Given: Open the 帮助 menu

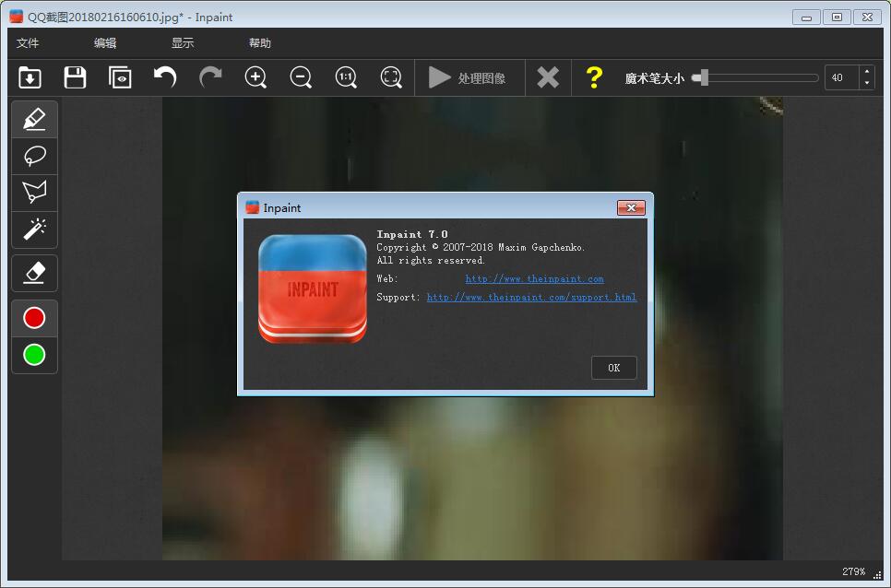Looking at the screenshot, I should 260,43.
